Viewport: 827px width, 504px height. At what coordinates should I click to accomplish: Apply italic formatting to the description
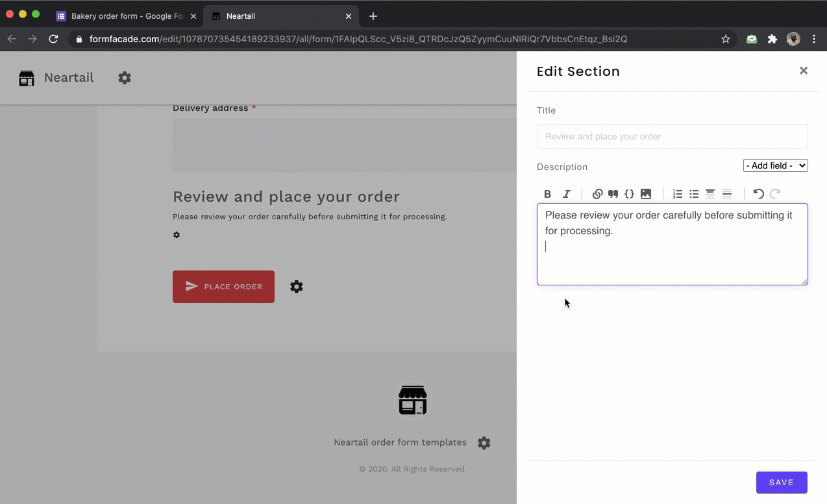point(566,193)
